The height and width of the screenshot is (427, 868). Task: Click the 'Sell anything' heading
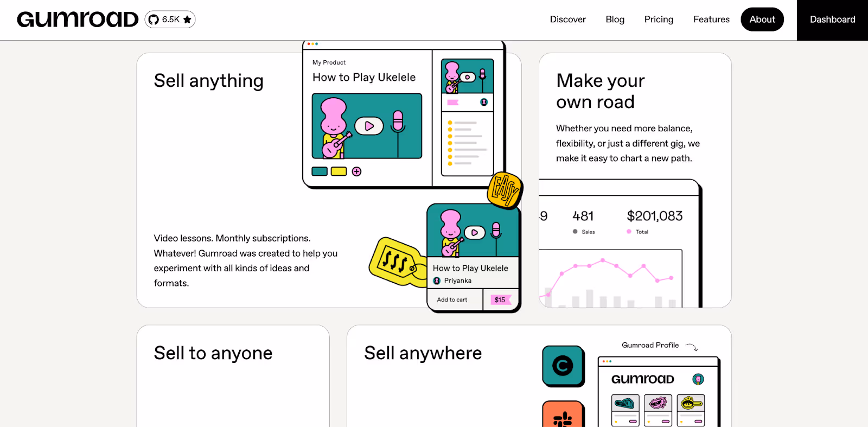(x=209, y=81)
